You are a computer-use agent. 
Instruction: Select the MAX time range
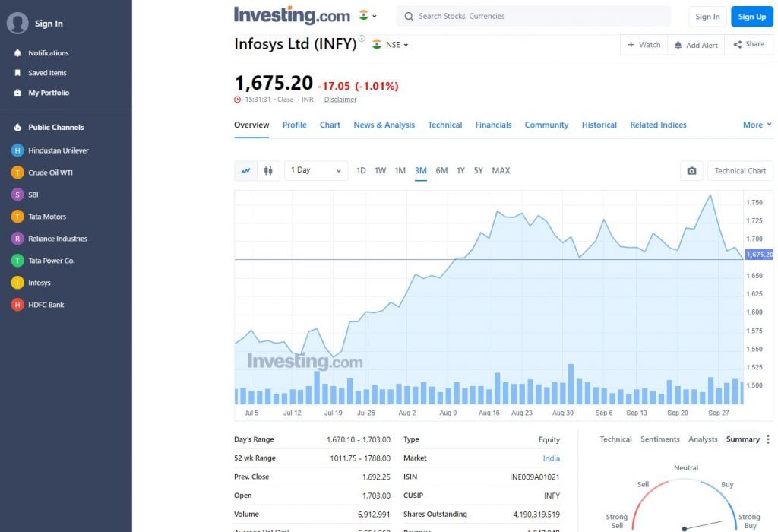[x=501, y=171]
